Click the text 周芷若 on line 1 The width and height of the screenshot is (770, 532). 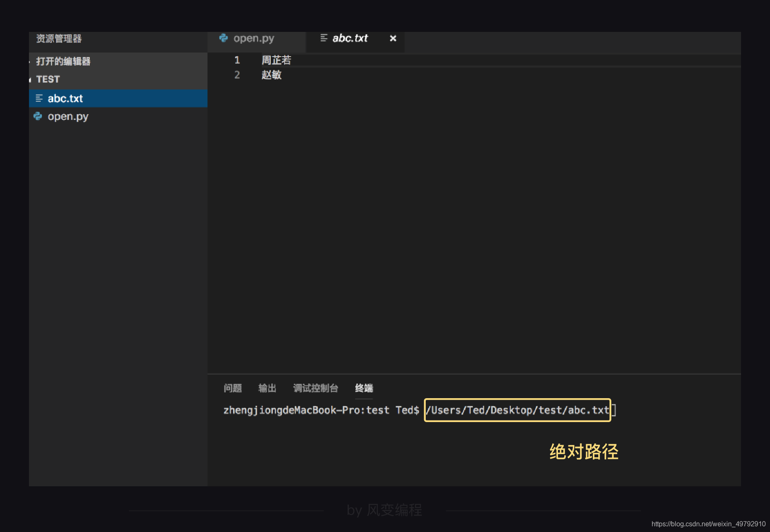[276, 60]
